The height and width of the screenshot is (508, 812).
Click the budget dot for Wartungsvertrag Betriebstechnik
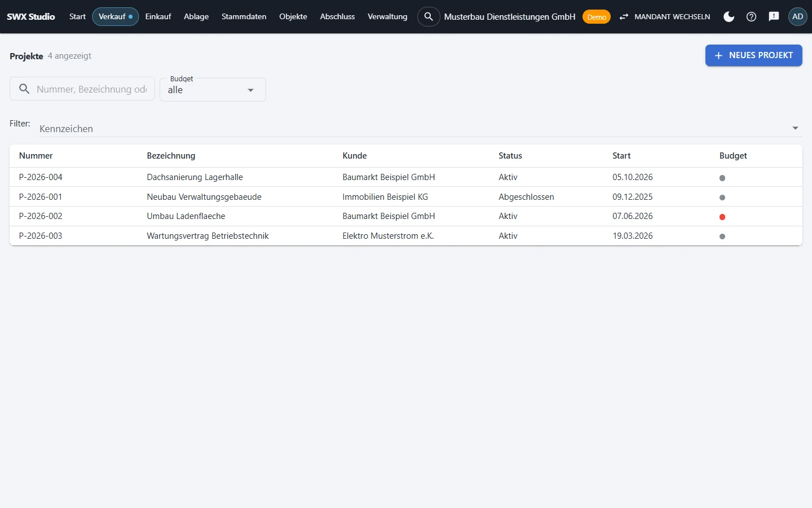pos(722,237)
